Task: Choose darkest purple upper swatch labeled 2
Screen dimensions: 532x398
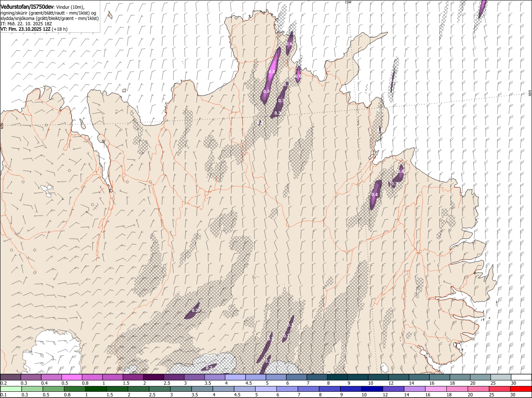Action: [153, 377]
